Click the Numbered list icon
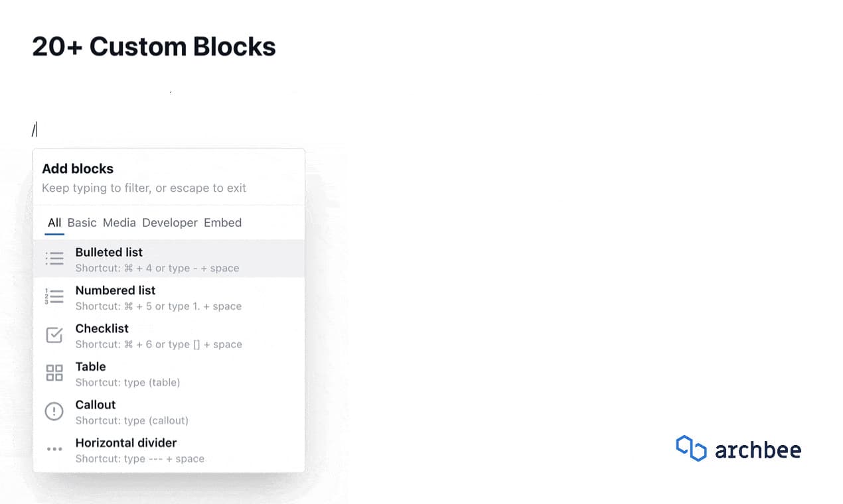The image size is (843, 504). point(54,296)
